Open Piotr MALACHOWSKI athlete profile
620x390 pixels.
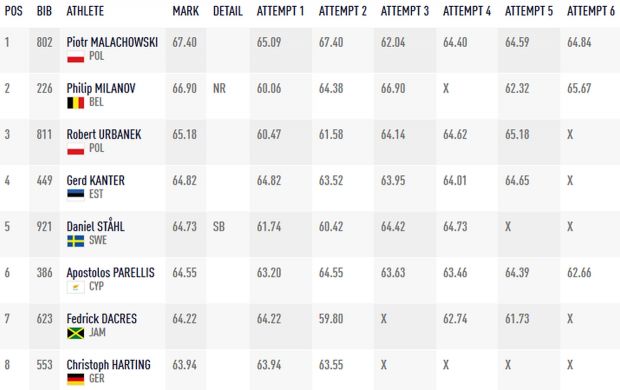point(112,42)
